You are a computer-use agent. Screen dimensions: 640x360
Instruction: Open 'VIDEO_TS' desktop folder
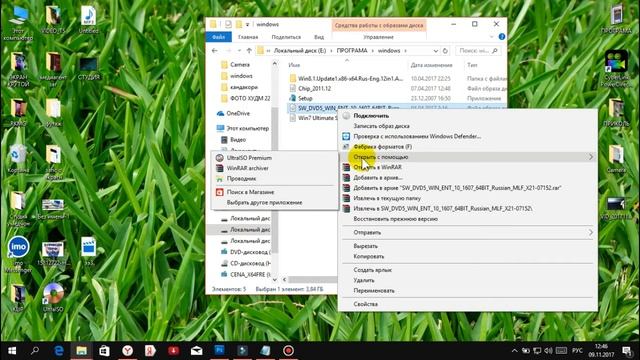click(53, 20)
